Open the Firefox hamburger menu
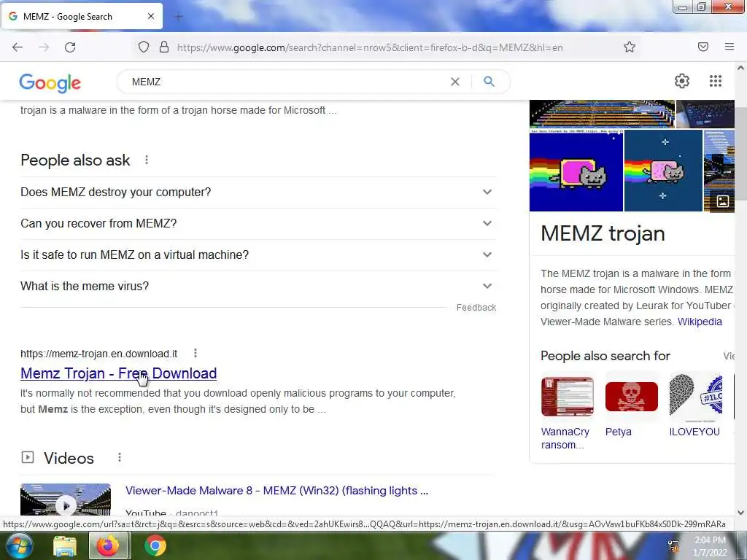747x560 pixels. [729, 47]
